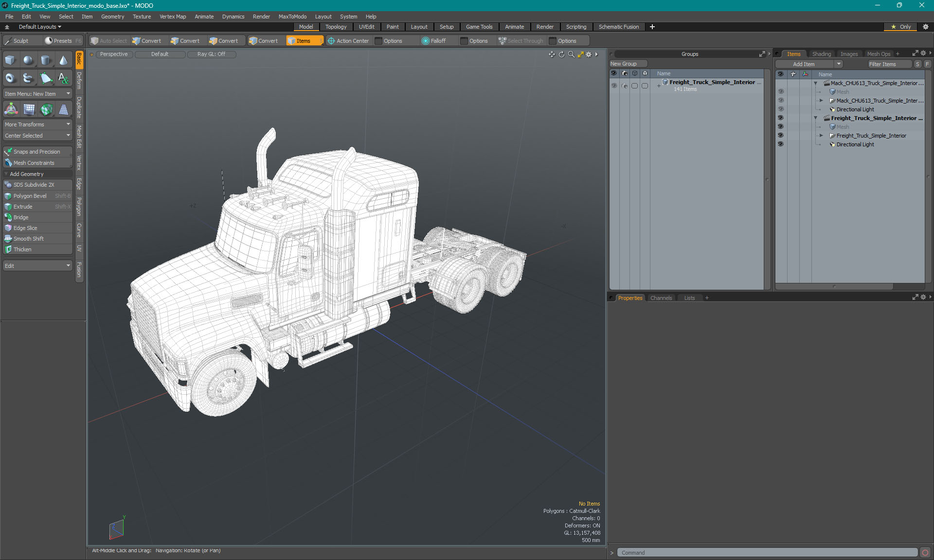Click the Add Item button

pos(804,64)
